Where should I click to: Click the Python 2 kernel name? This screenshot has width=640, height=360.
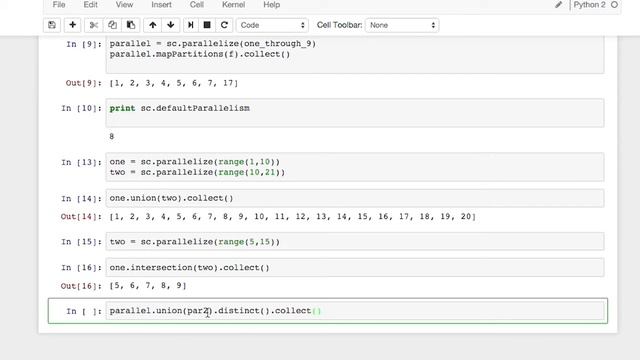point(589,5)
